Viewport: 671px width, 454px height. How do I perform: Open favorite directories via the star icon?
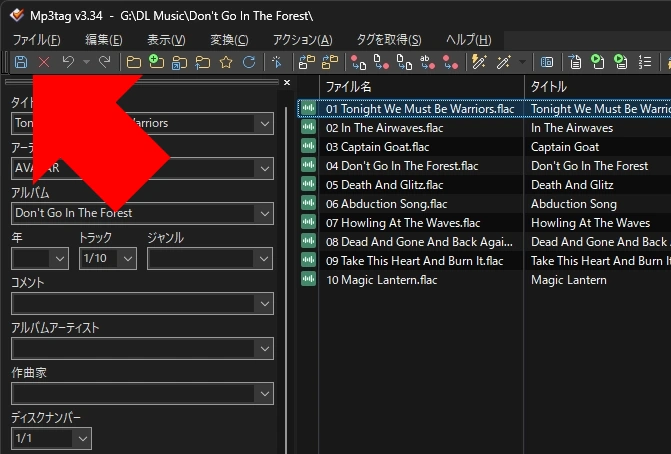click(226, 62)
